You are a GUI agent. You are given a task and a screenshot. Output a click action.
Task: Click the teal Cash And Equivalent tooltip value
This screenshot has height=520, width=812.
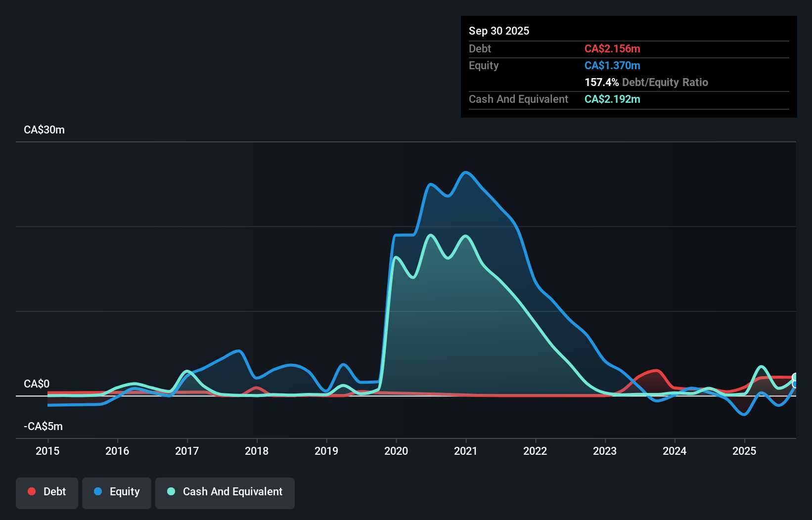click(x=612, y=99)
